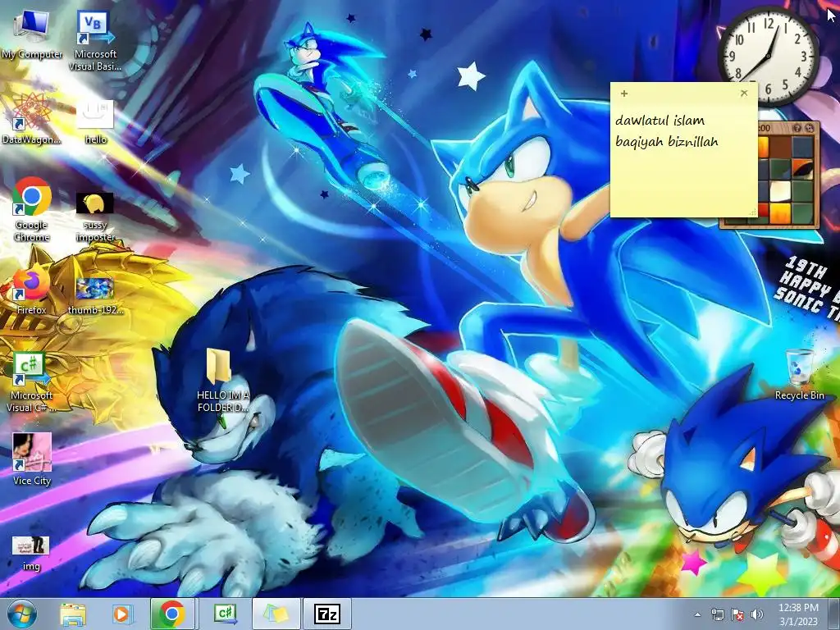Image resolution: width=840 pixels, height=630 pixels.
Task: Click the sticky note resize grip
Action: pos(752,212)
